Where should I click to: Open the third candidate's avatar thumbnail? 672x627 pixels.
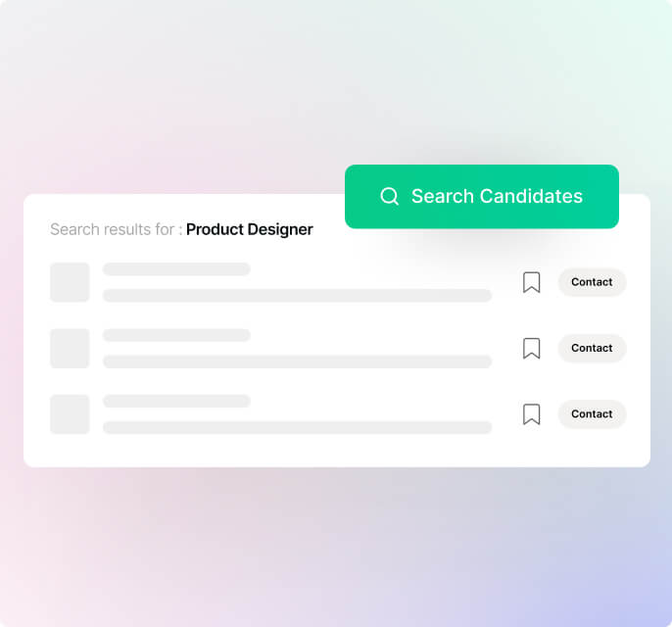pyautogui.click(x=70, y=414)
